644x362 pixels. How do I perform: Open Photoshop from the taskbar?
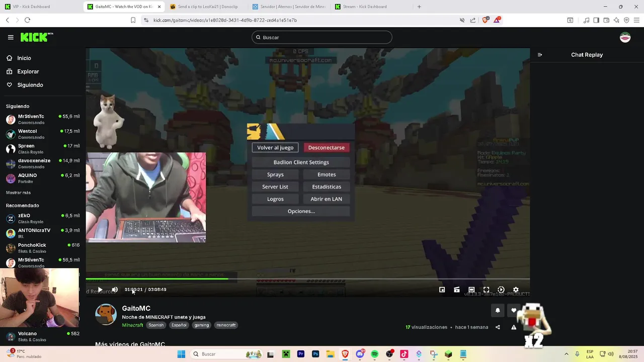tap(315, 354)
